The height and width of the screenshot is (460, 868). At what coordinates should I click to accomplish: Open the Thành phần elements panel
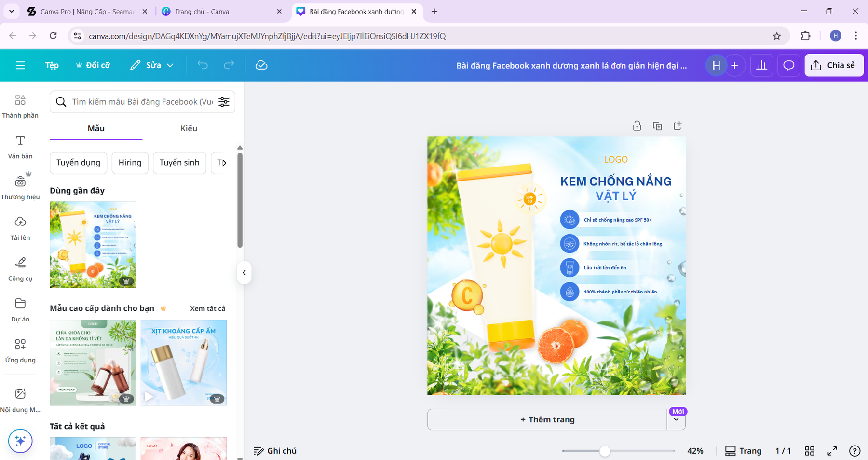pyautogui.click(x=20, y=106)
